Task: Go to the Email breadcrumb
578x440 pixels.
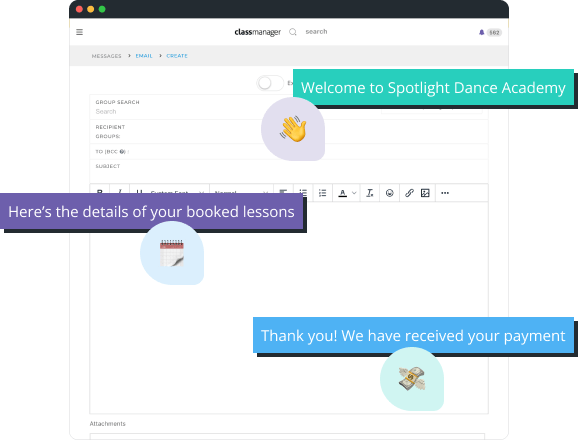Action: [144, 56]
